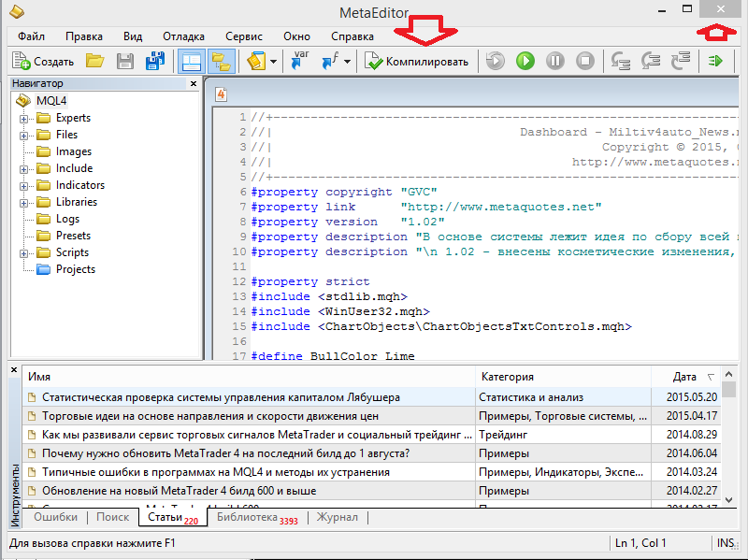Open the Файл menu
Screen dimensions: 748x560
point(31,36)
